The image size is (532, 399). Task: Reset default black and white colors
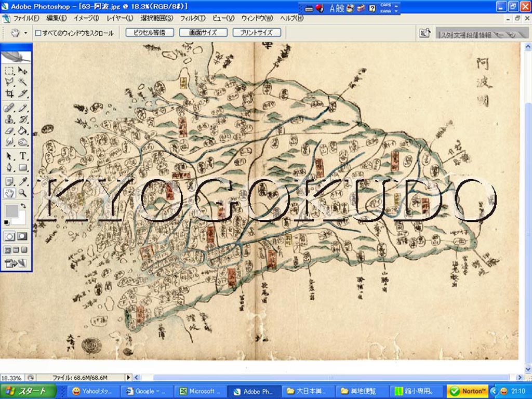tap(6, 222)
